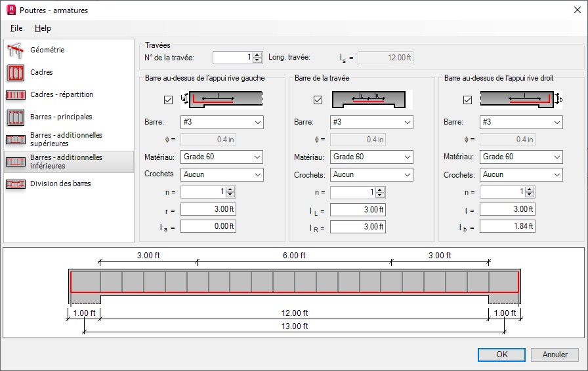Click the N° de la travée input field

[233, 58]
